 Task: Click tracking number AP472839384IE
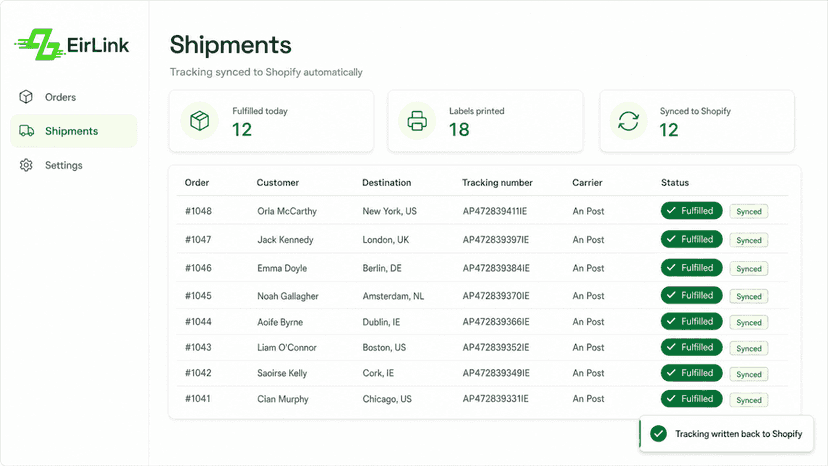(496, 268)
